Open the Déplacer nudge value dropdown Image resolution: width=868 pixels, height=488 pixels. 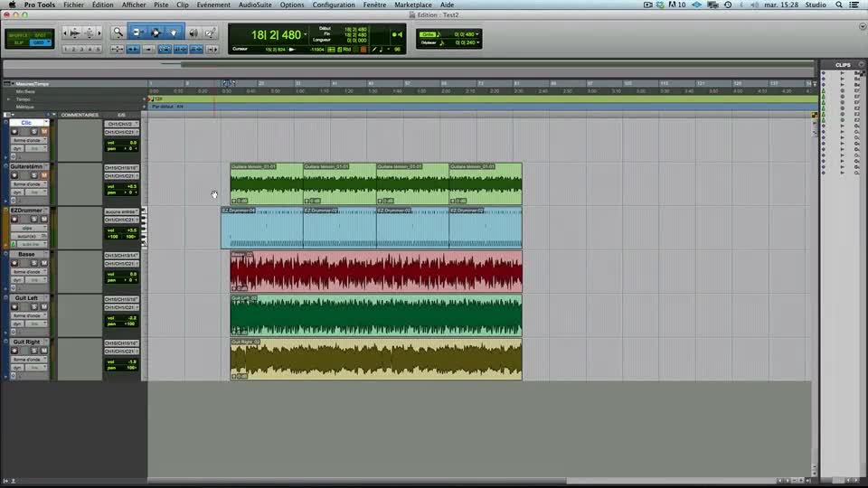click(477, 42)
